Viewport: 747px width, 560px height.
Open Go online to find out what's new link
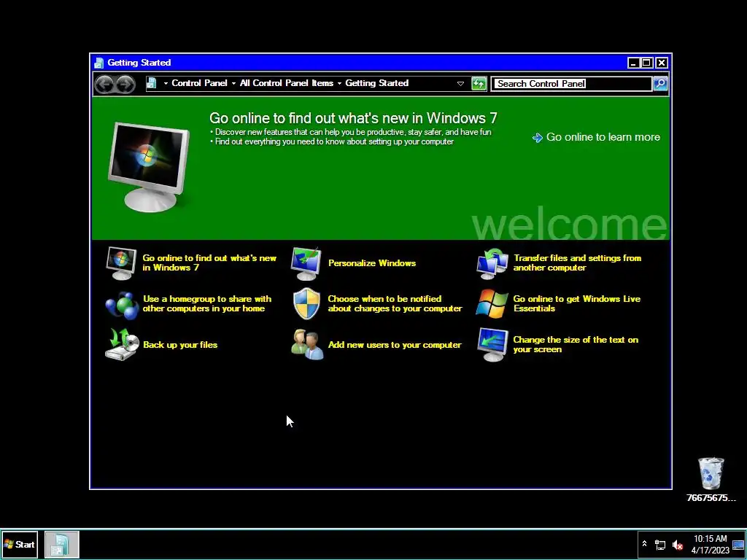(x=209, y=262)
